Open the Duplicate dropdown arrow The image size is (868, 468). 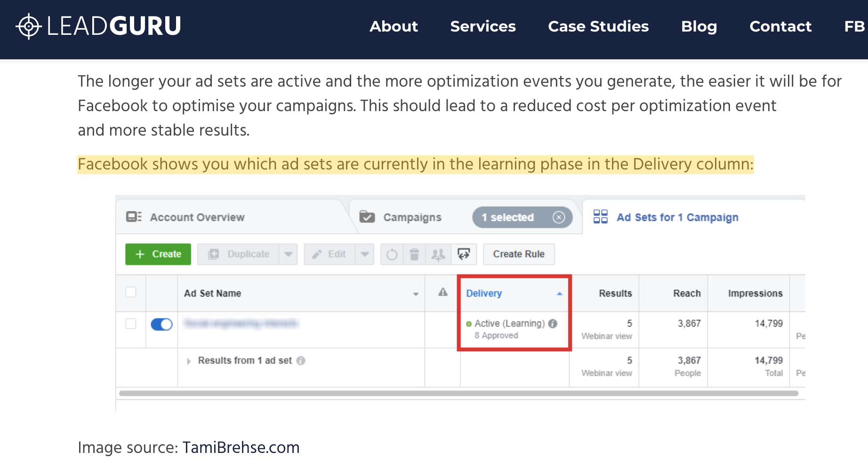point(289,254)
